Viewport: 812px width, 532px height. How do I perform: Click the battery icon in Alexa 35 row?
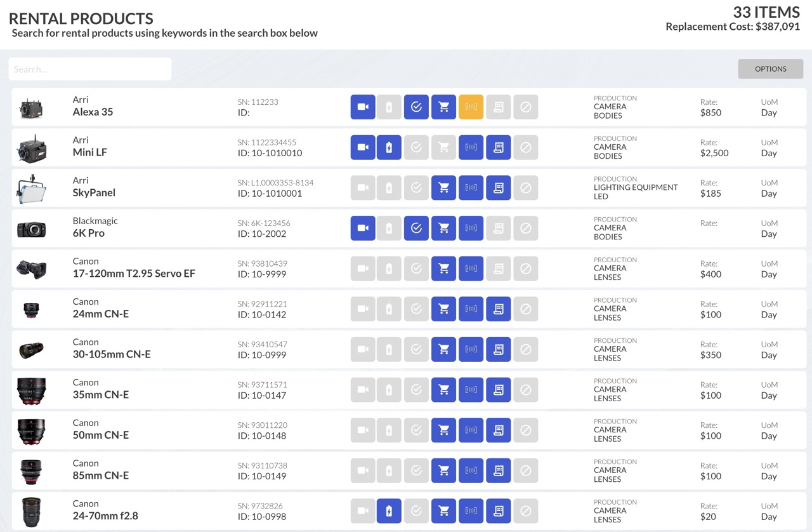coord(390,107)
